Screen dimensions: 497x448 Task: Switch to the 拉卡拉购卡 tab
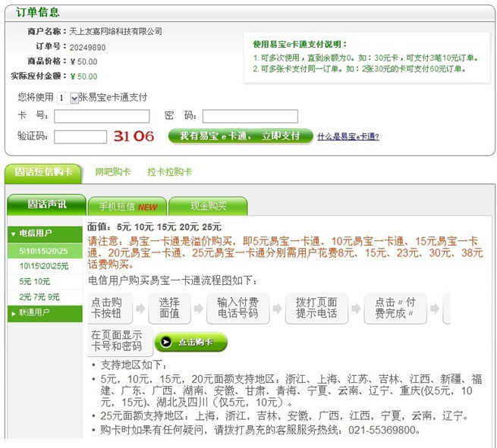[169, 172]
